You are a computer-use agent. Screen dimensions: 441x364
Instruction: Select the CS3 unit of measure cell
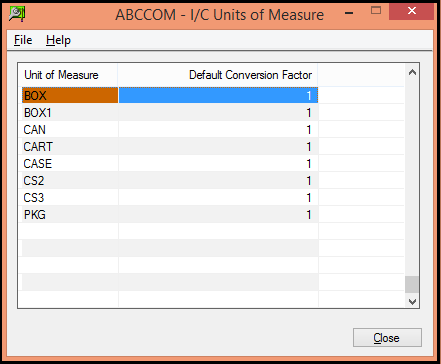[70, 197]
